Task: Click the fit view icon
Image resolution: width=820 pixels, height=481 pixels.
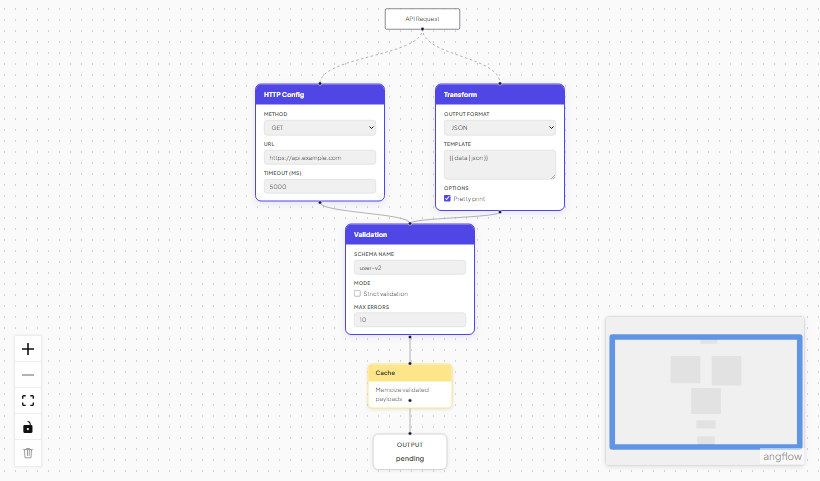Action: [x=28, y=401]
